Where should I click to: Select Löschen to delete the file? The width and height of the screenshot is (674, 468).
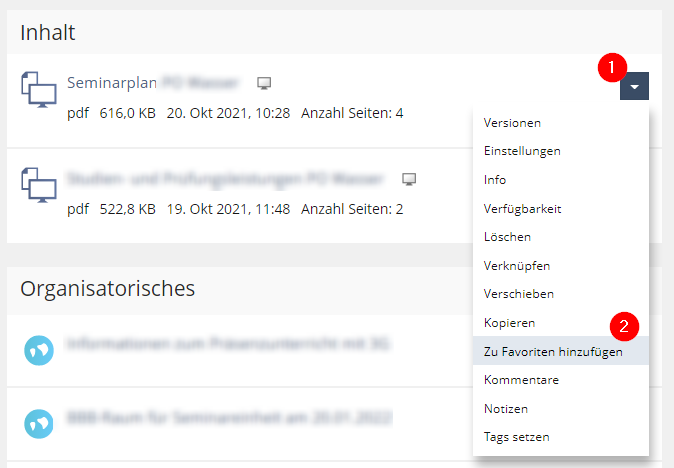[x=507, y=237]
